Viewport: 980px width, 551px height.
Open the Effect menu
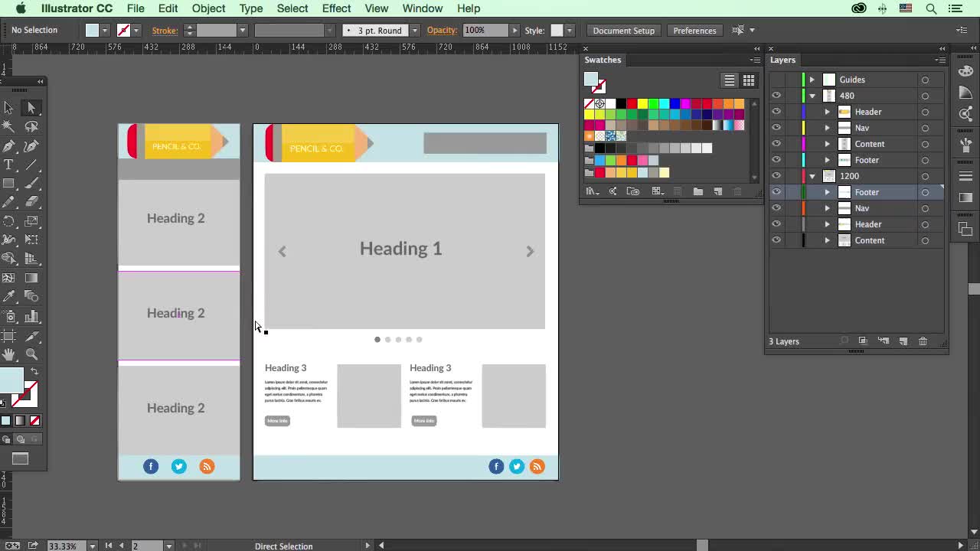point(336,8)
